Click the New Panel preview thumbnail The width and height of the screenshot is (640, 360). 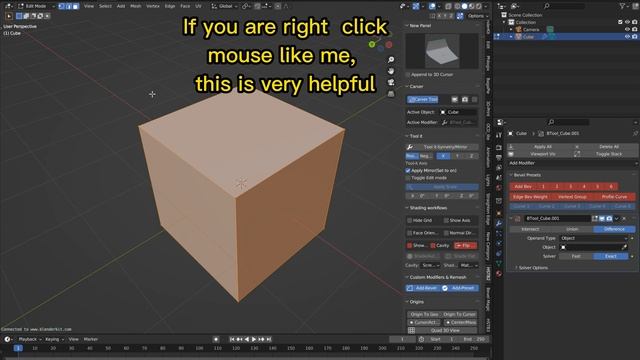[442, 51]
